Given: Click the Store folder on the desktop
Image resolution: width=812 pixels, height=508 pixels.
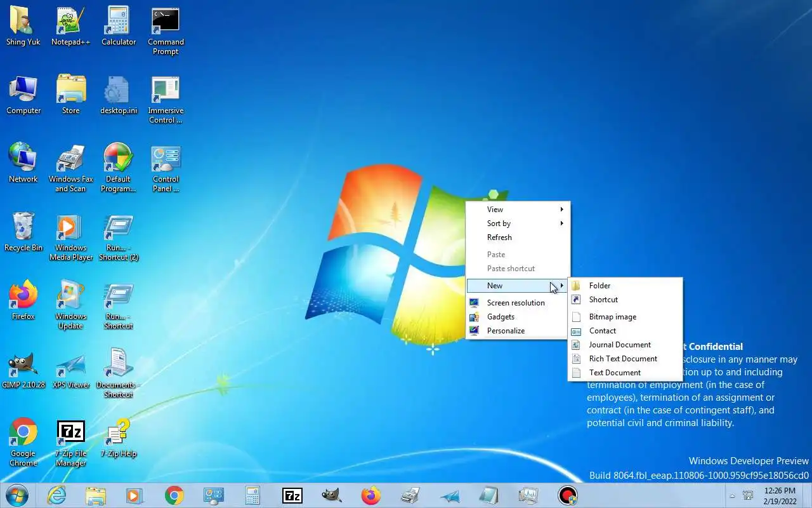Looking at the screenshot, I should pos(70,95).
